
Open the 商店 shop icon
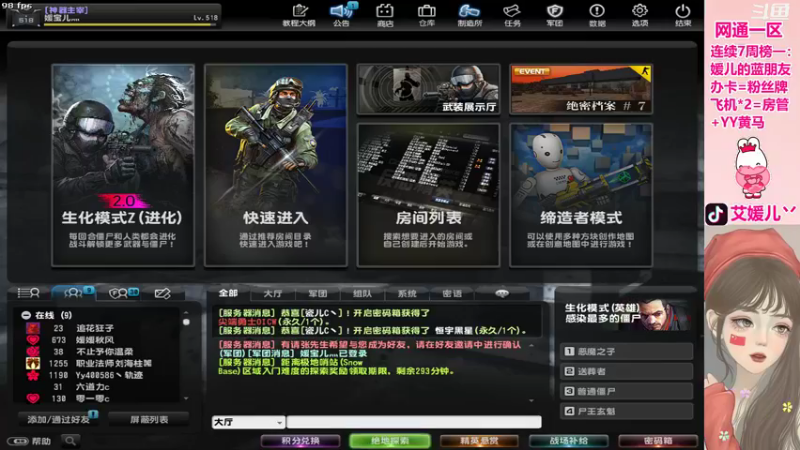(385, 15)
